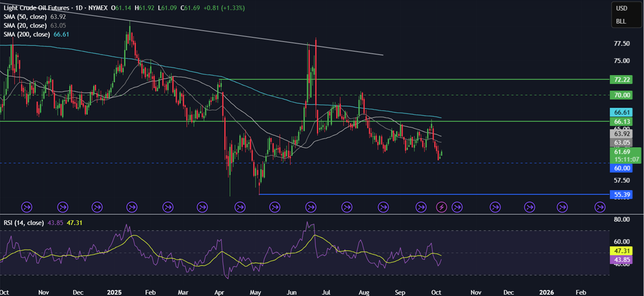Open the USD currency selector
This screenshot has width=644, height=296.
coord(621,8)
